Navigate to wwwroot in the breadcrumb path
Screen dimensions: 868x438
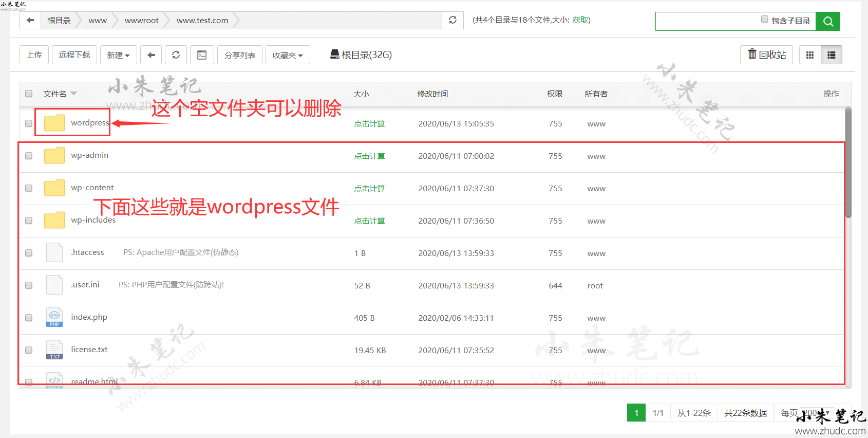pyautogui.click(x=141, y=21)
